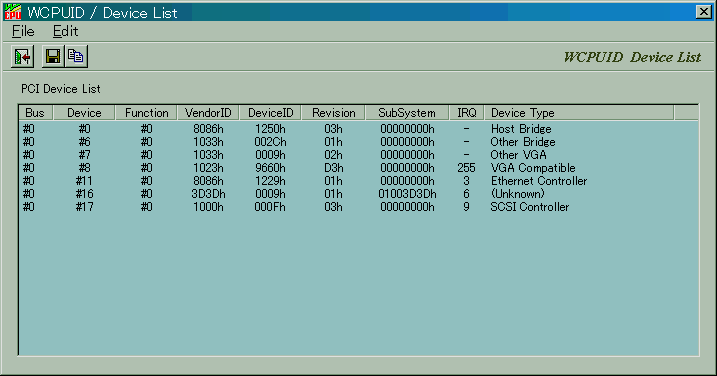Click device number #6

click(x=84, y=142)
